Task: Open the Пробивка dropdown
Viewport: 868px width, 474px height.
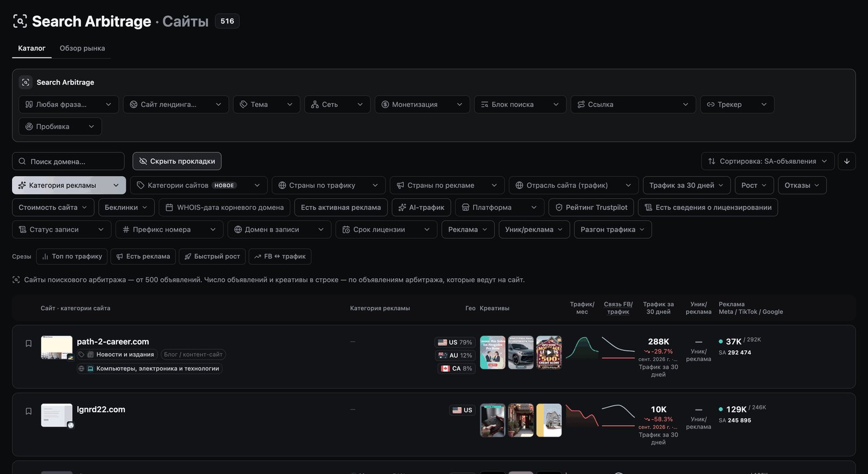Action: [60, 126]
